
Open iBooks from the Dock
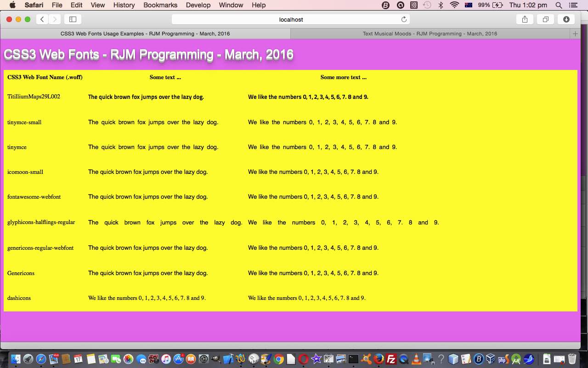[x=191, y=359]
